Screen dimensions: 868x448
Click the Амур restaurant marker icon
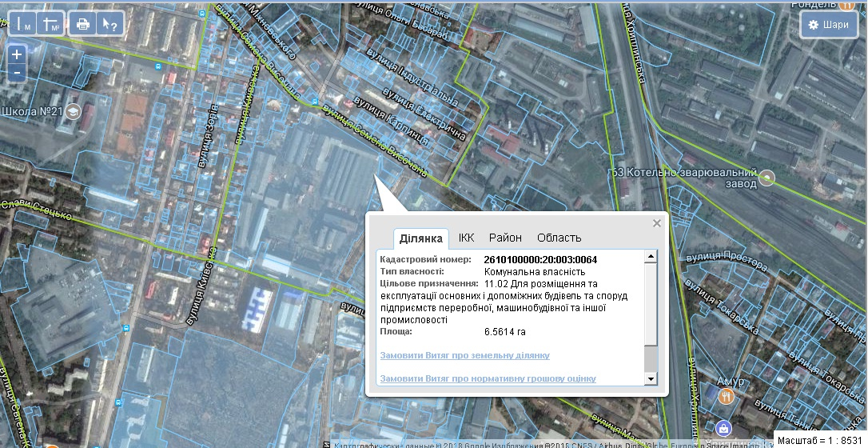727,396
